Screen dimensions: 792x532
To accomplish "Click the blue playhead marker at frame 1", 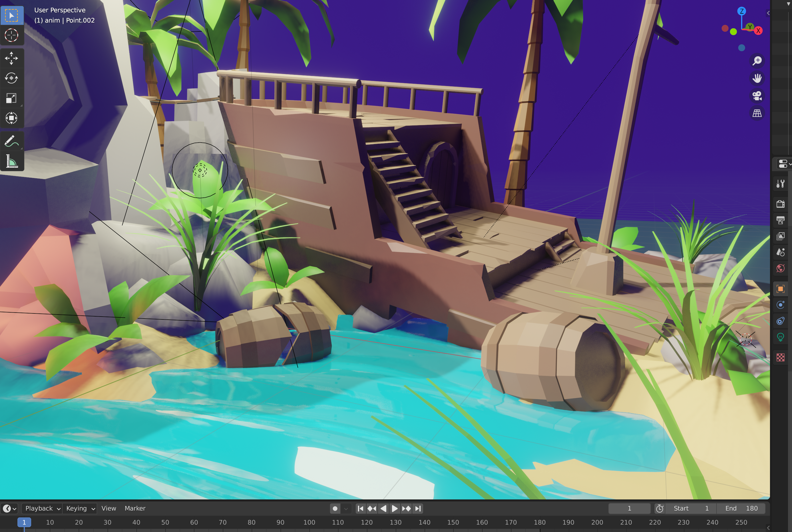I will pos(24,522).
